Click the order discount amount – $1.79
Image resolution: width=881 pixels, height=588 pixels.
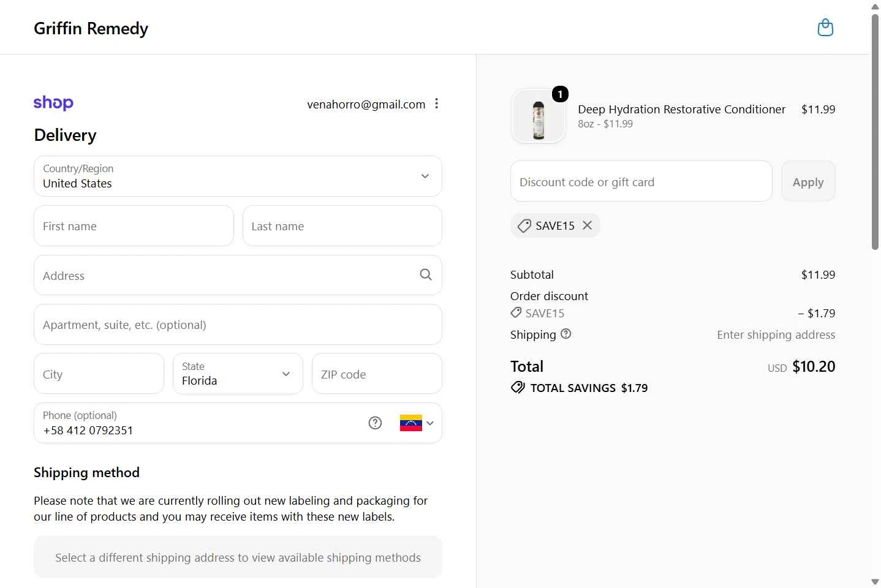(817, 313)
